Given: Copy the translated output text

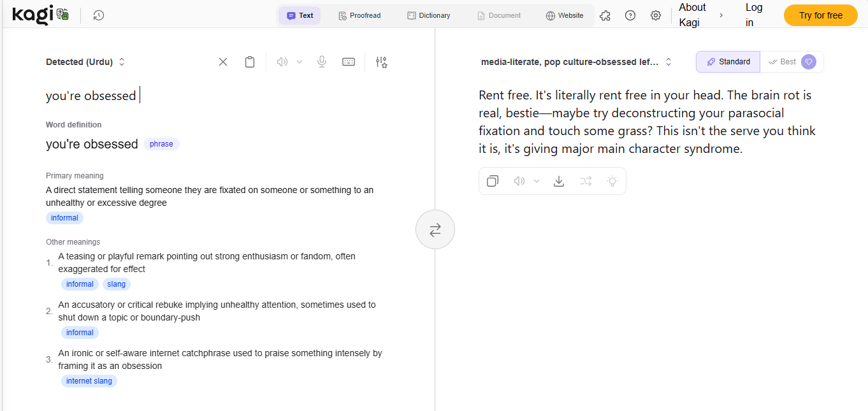Looking at the screenshot, I should coord(493,181).
